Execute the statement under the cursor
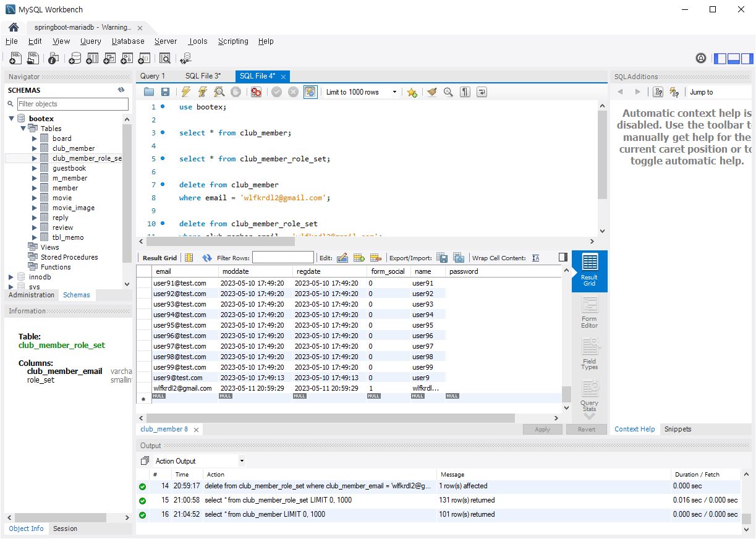This screenshot has width=756, height=539. coord(202,92)
